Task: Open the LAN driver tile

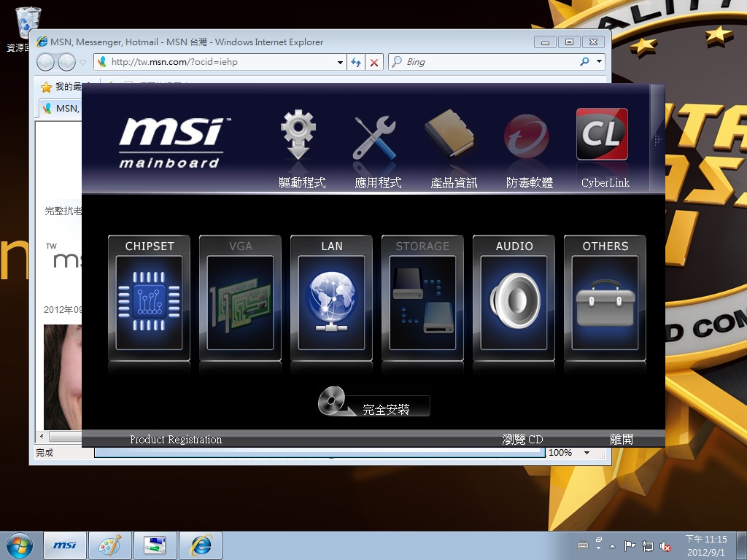Action: point(332,297)
